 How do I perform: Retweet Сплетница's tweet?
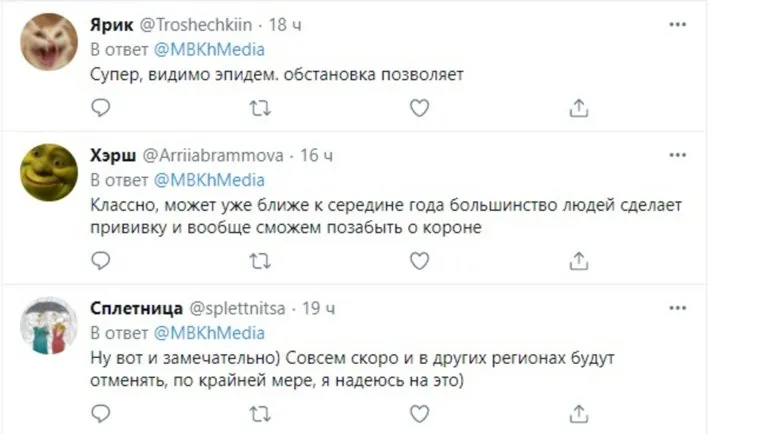tap(259, 413)
